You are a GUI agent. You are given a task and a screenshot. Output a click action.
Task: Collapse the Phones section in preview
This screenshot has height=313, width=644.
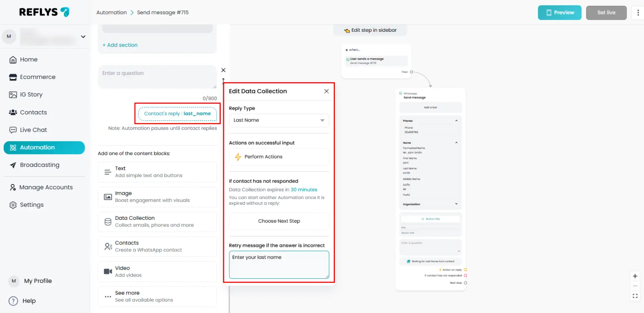point(456,121)
